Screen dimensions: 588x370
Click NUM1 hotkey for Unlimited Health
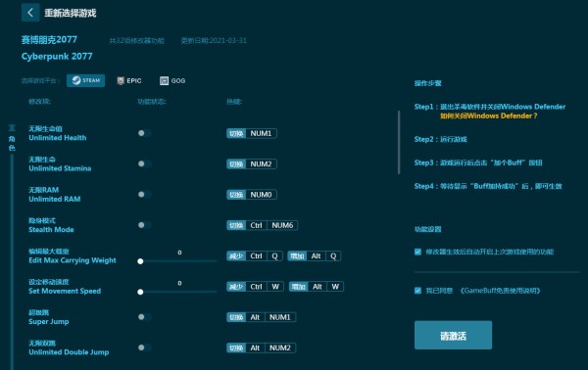pyautogui.click(x=252, y=133)
